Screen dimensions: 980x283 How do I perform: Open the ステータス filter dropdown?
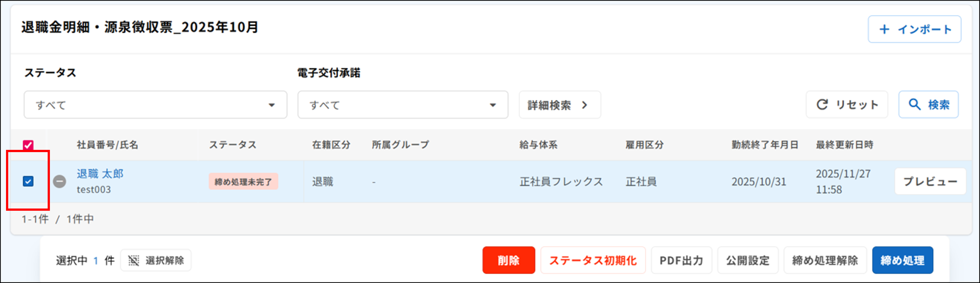pos(155,105)
